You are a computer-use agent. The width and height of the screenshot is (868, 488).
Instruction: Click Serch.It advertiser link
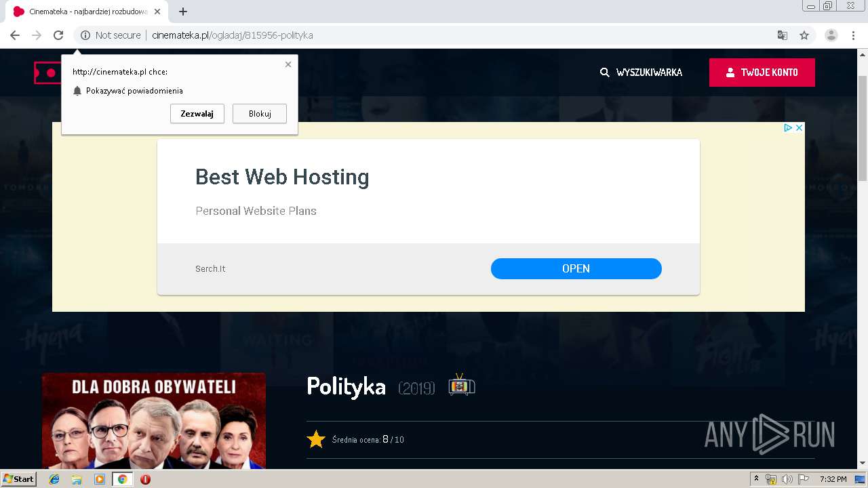(x=210, y=269)
